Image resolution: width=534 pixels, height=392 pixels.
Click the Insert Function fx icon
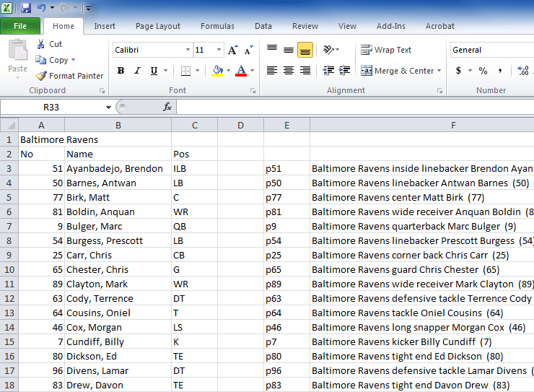167,108
